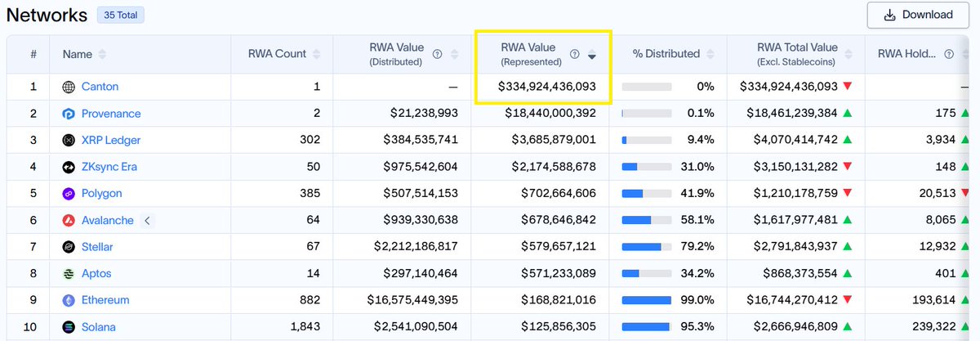Image resolution: width=980 pixels, height=341 pixels.
Task: Click the download arrow icon
Action: [x=889, y=15]
